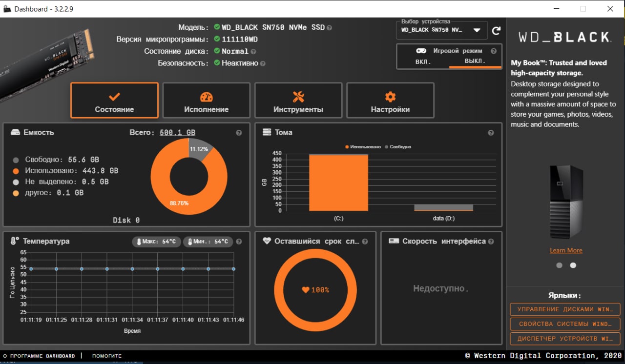625x364 pixels.
Task: Click the WD_BLACK logo in side panel
Action: tap(564, 37)
